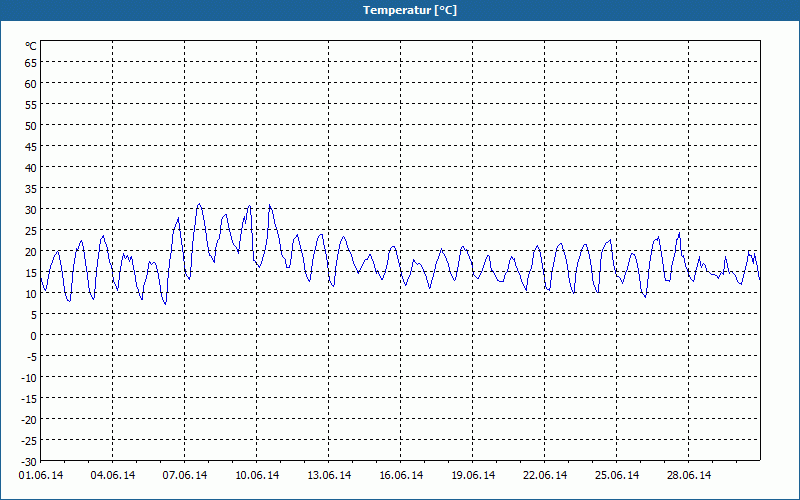Click the 28.06.14 date label
The image size is (800, 500).
[x=689, y=475]
